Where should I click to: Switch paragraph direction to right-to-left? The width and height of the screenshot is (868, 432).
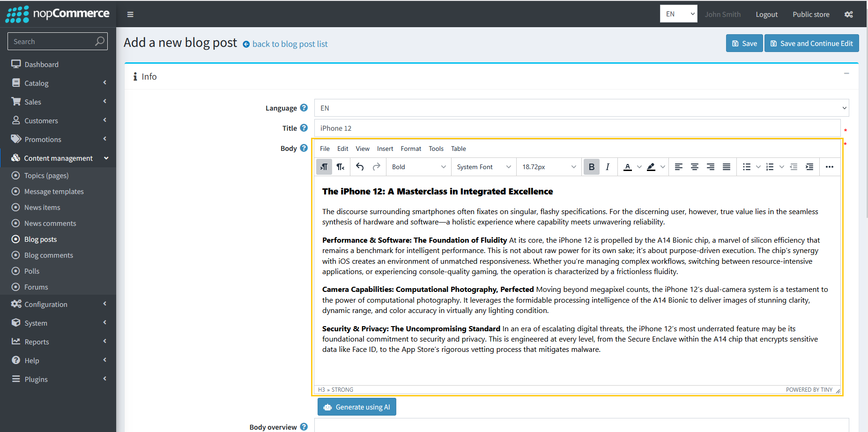(341, 166)
